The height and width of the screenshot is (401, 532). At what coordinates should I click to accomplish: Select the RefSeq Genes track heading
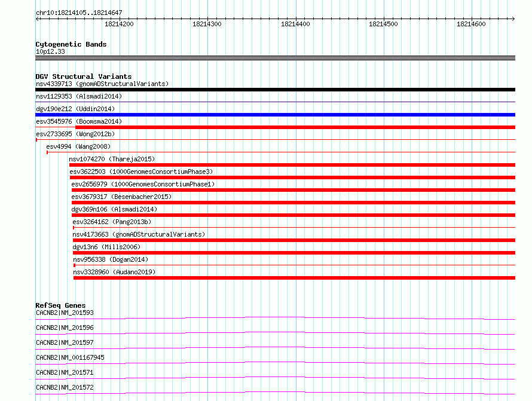click(x=61, y=305)
